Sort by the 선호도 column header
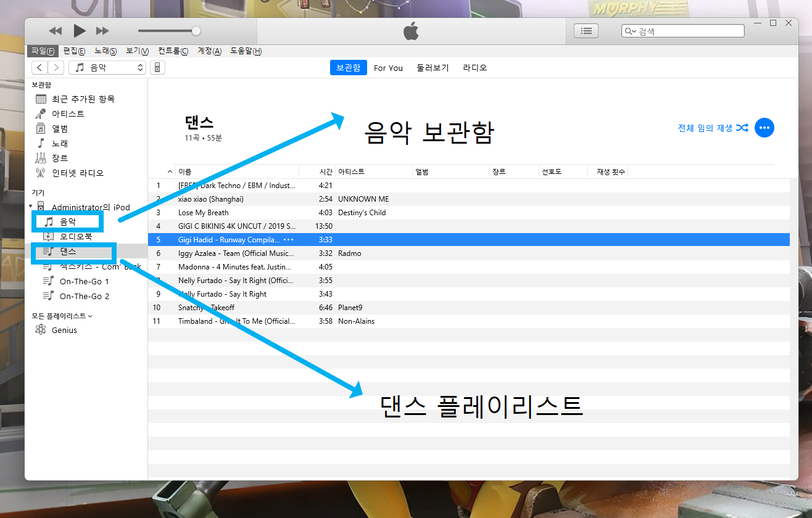 (x=564, y=171)
